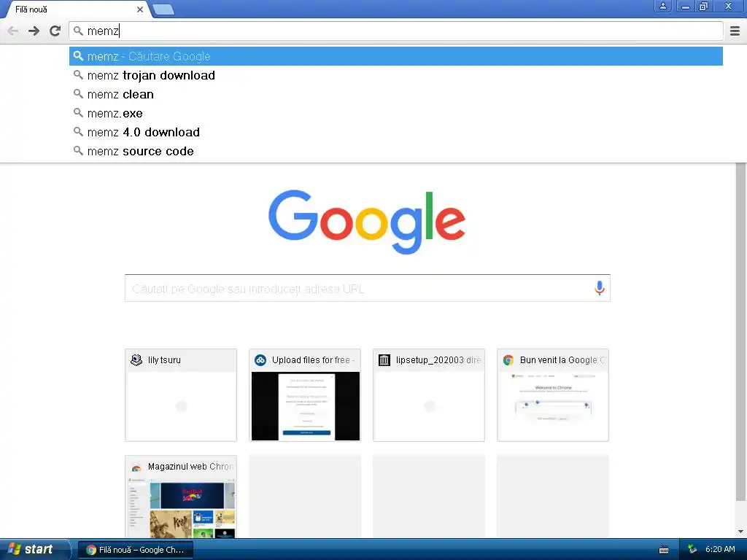The image size is (747, 560).
Task: Open the Magazinul web Chrome thumbnail
Action: [181, 497]
